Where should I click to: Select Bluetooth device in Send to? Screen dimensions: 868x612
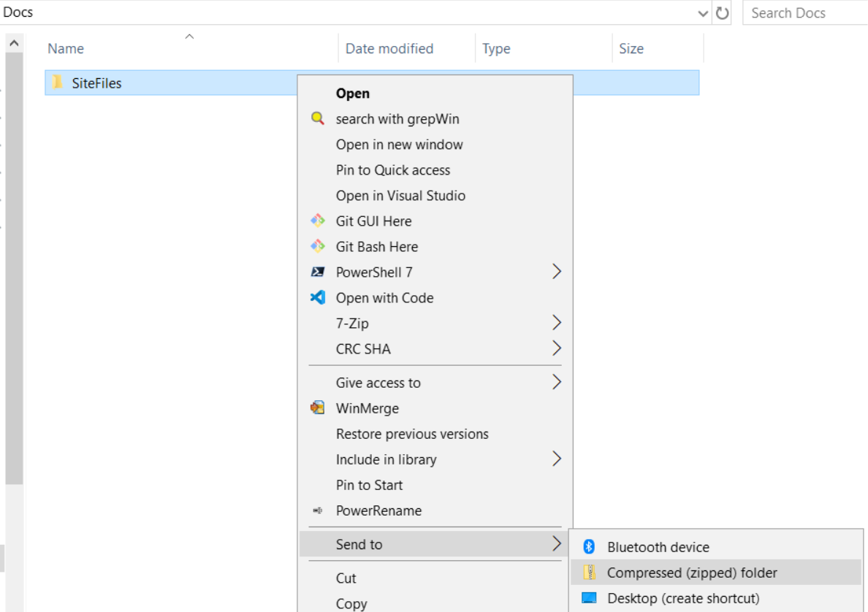(716, 547)
